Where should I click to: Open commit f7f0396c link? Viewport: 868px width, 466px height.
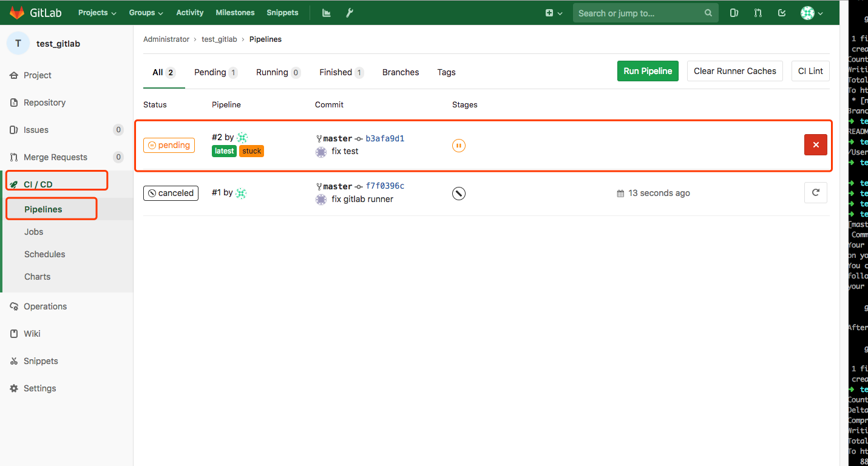tap(385, 186)
